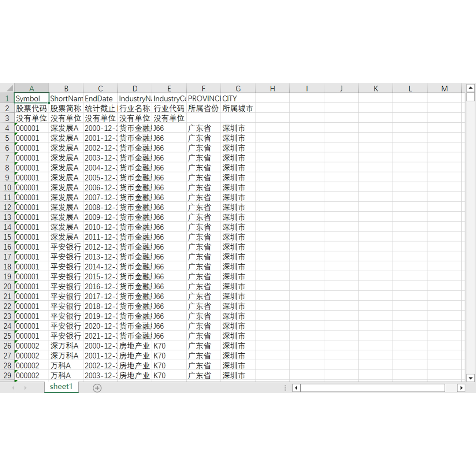Click vertical scrollbar down arrow
This screenshot has height=476, width=476.
pyautogui.click(x=471, y=378)
